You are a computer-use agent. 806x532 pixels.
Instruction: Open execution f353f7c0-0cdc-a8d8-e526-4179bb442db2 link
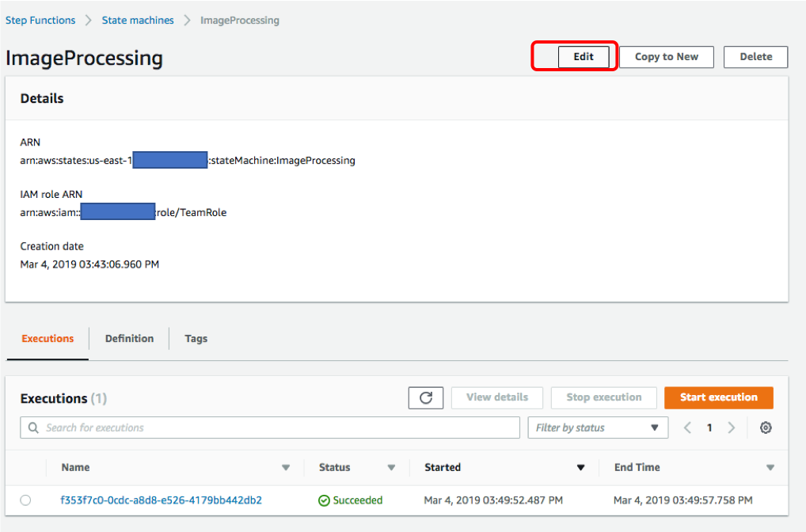click(162, 500)
